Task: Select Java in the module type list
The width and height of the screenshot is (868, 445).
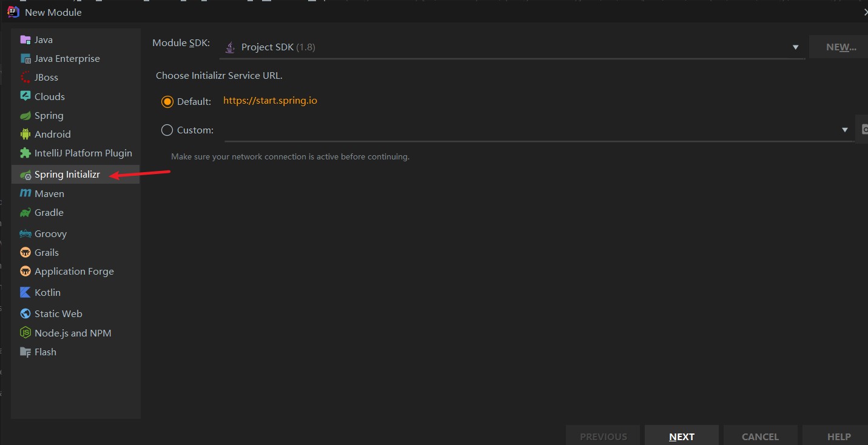Action: click(75, 39)
